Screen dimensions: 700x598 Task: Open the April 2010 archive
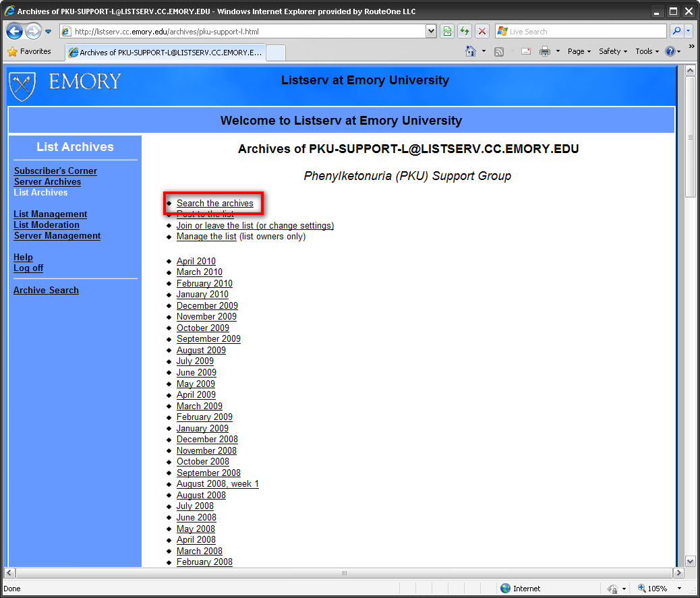point(196,261)
